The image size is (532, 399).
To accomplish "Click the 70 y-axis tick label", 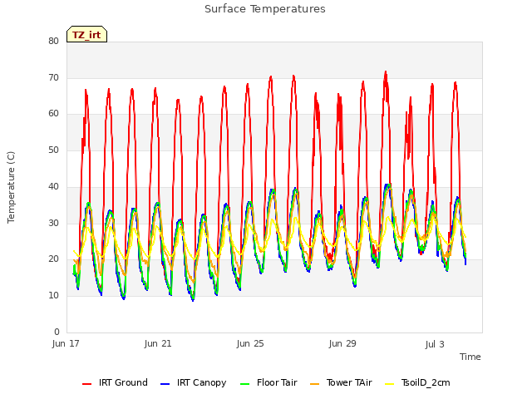I will coord(53,77).
